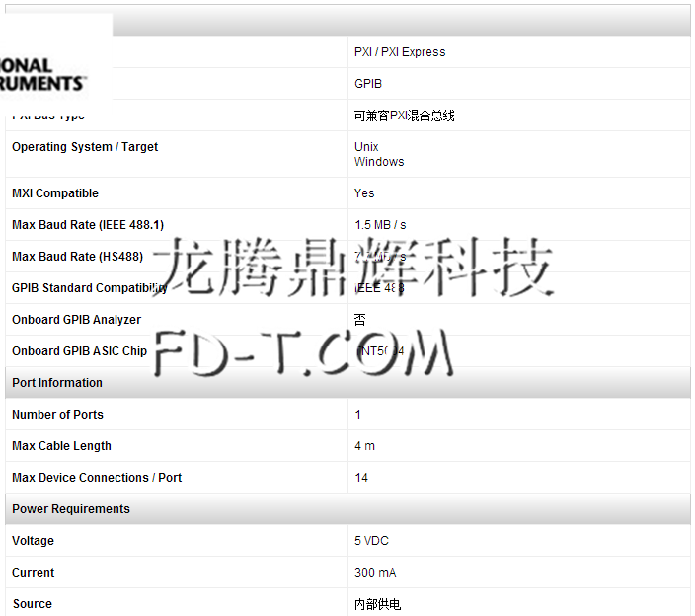The height and width of the screenshot is (616, 695).
Task: Click the 内部供电 source value
Action: (378, 604)
